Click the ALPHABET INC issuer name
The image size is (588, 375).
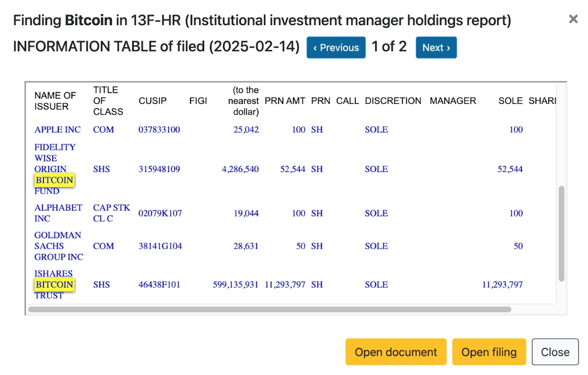pyautogui.click(x=58, y=213)
